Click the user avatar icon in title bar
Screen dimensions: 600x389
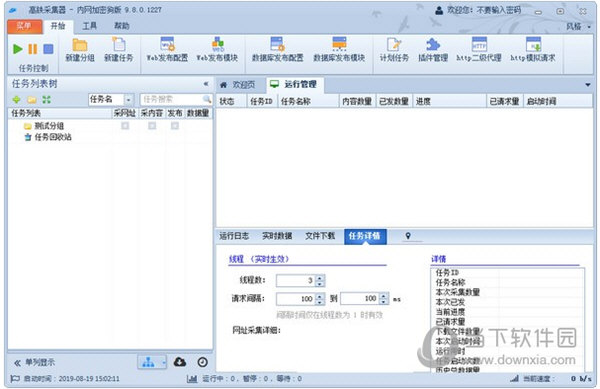pyautogui.click(x=439, y=10)
